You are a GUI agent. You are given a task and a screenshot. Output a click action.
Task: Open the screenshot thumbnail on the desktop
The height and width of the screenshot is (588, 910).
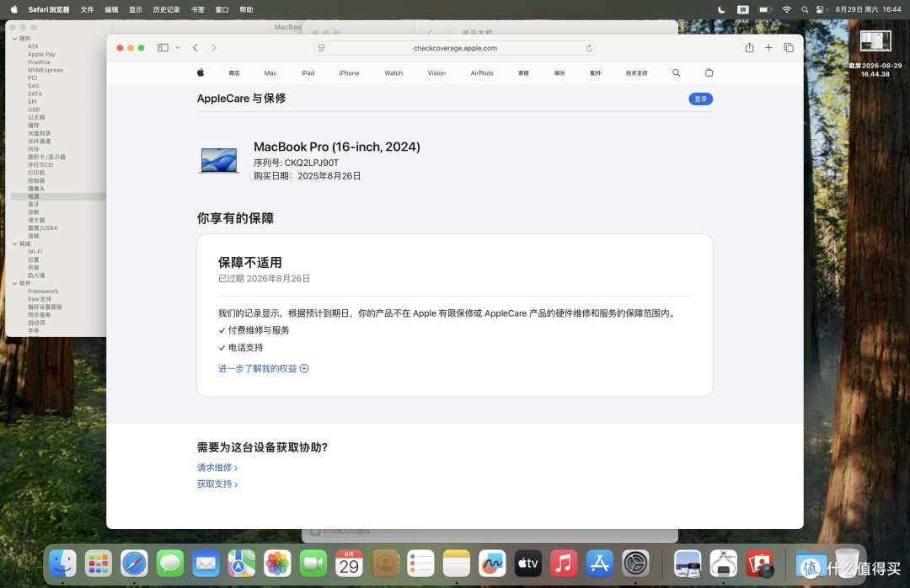(875, 42)
